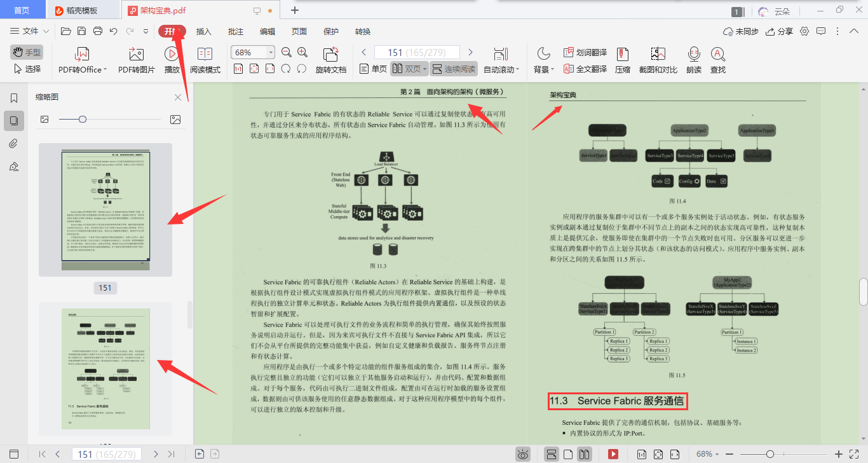Click 云朵 user account

[x=773, y=11]
